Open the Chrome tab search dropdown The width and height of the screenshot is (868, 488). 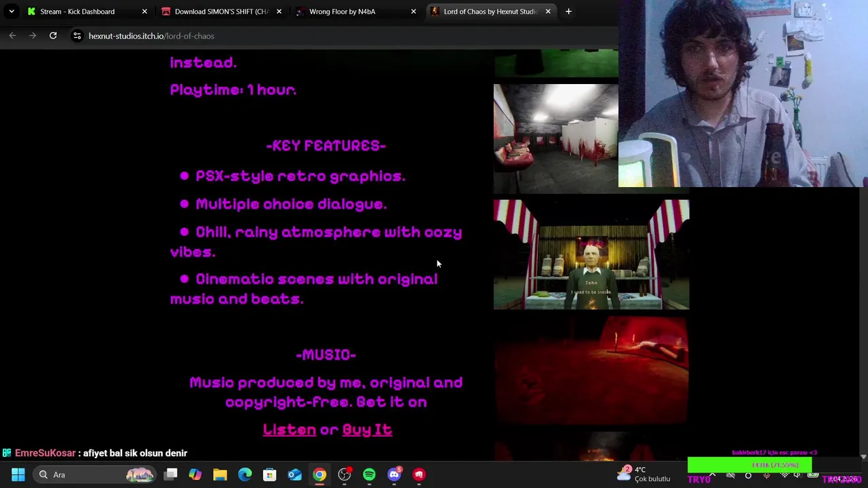pos(12,12)
